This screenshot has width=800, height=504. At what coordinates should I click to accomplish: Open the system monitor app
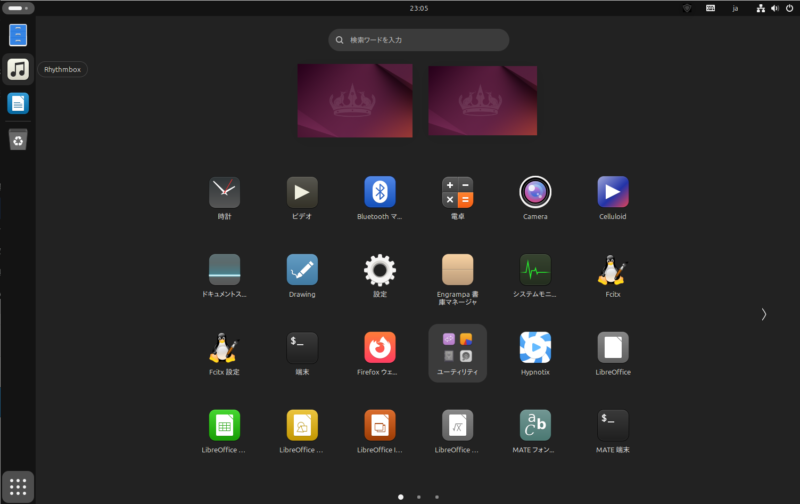click(535, 269)
